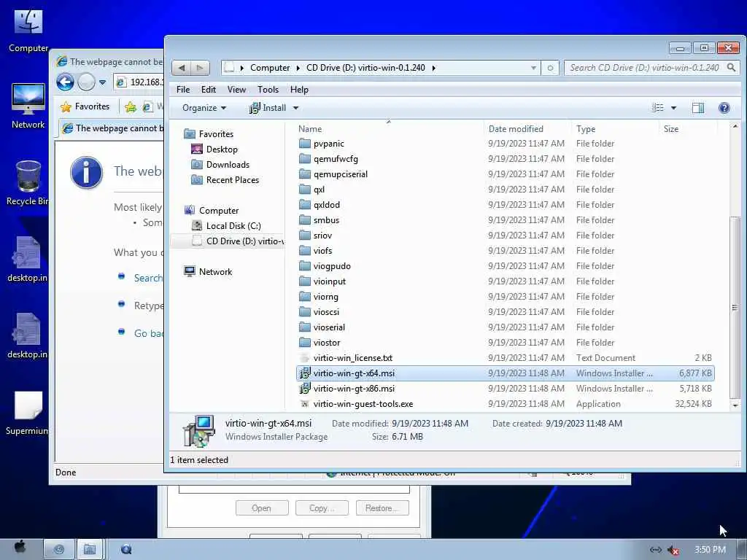Click the file list scrollbar up arrow
This screenshot has height=560, width=747.
(735, 127)
